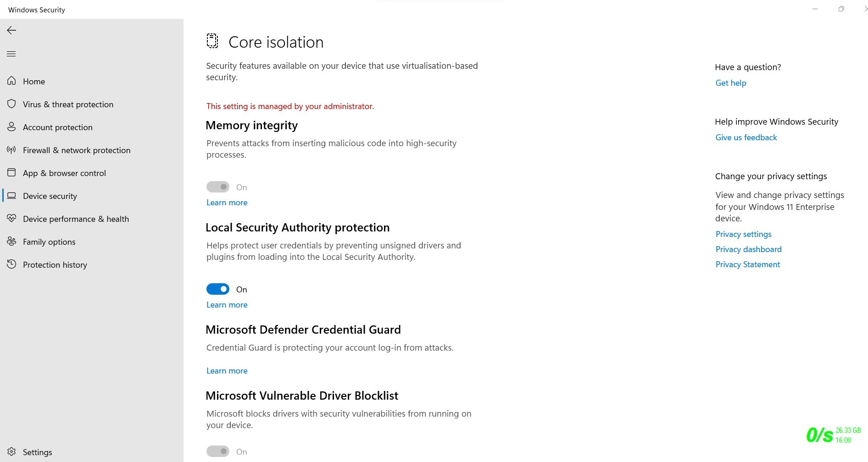Screen dimensions: 868x462
Task: Click the Give us feedback link
Action: [746, 137]
